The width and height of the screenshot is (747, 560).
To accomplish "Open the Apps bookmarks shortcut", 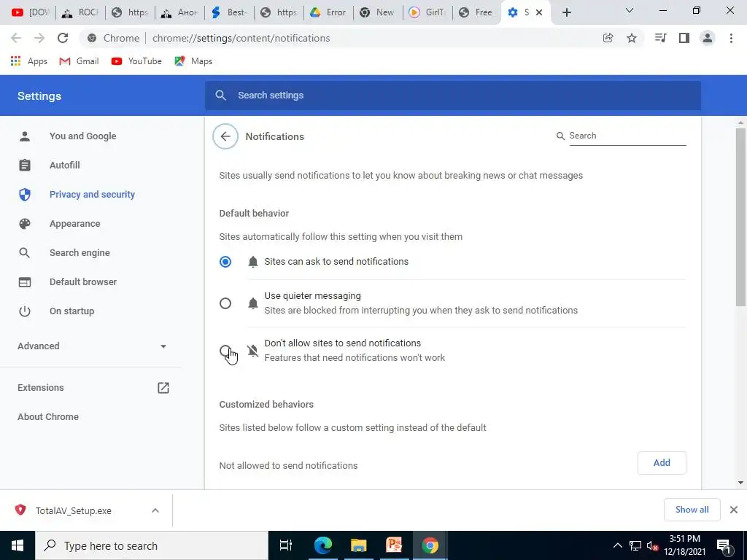I will [28, 61].
